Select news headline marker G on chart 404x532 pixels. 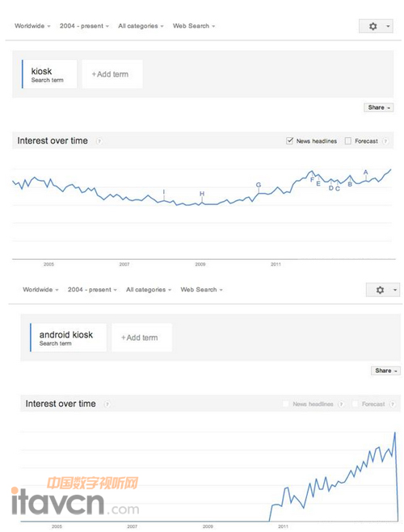259,185
